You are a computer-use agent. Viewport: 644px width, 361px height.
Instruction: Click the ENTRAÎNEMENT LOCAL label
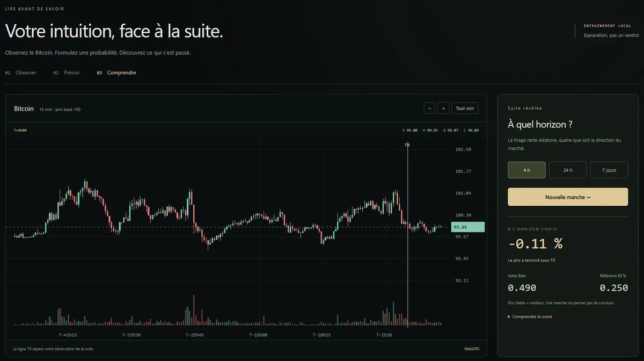(x=607, y=26)
